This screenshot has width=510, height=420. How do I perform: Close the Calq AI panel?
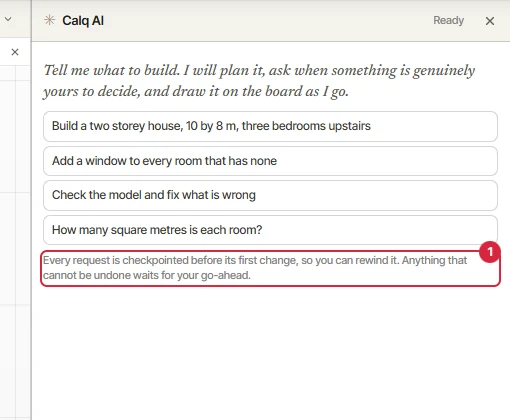tap(490, 21)
